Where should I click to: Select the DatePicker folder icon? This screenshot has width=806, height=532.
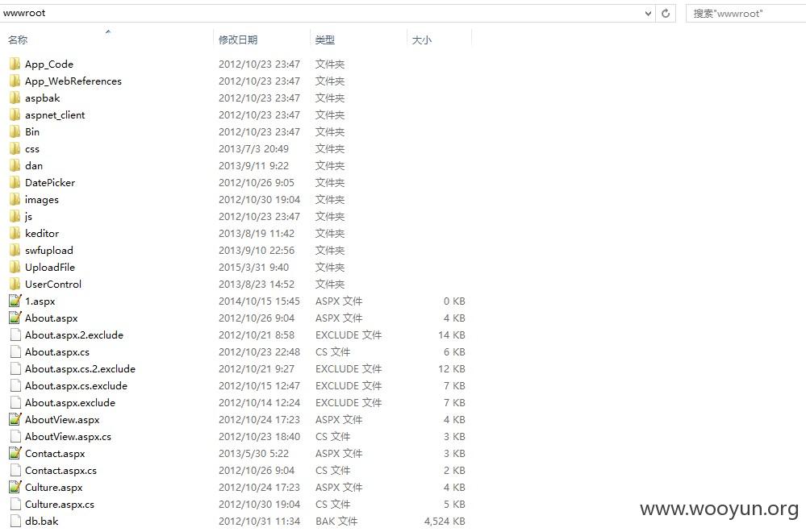coord(15,183)
